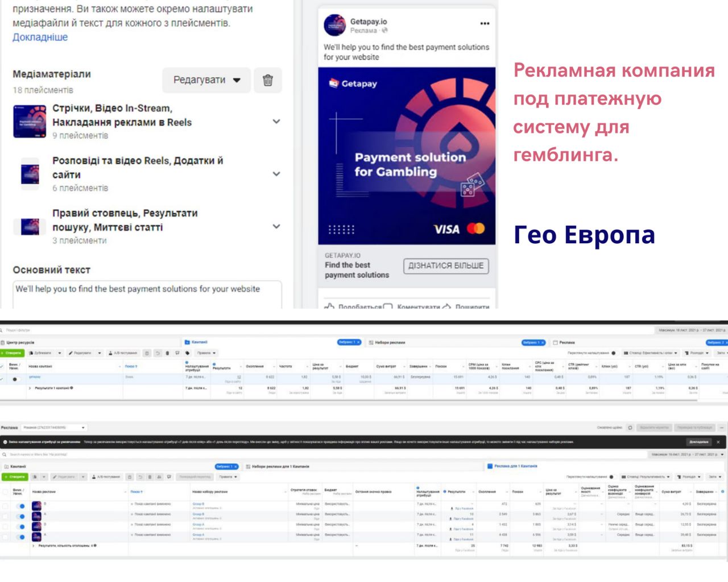Click the undo icon in lower ads toolbar

(x=140, y=477)
